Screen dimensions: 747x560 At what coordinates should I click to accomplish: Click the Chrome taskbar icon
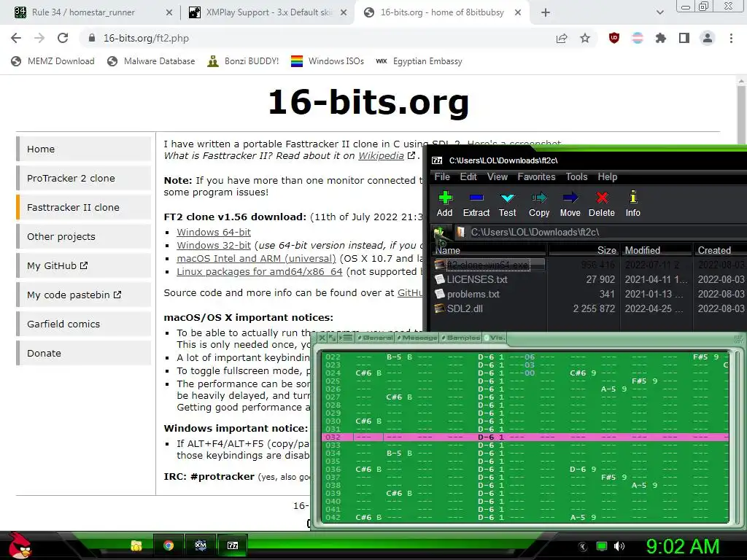[169, 545]
